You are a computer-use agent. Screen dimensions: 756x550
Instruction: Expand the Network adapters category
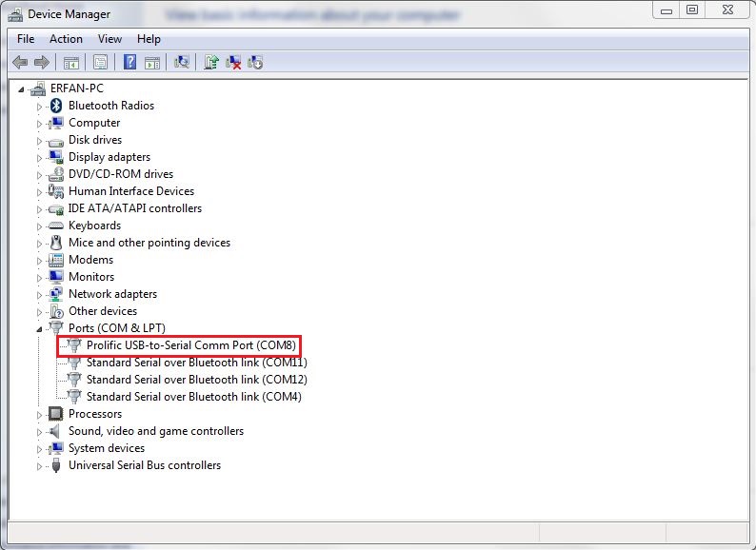click(40, 294)
